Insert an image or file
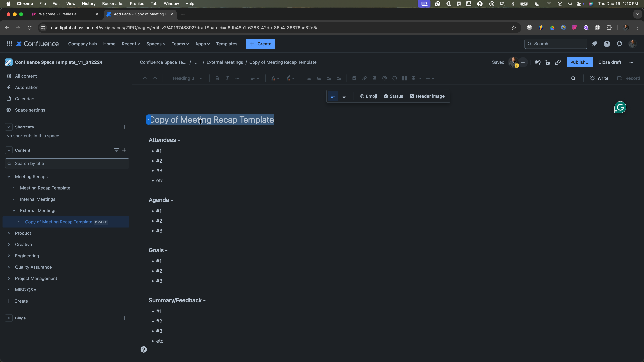Viewport: 644px width, 362px height. click(x=374, y=78)
